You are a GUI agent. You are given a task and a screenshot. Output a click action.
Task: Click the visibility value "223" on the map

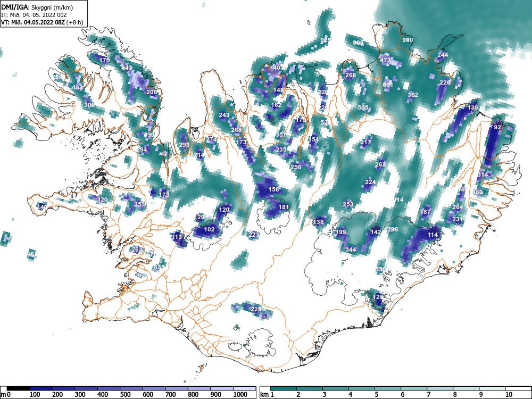254,235
